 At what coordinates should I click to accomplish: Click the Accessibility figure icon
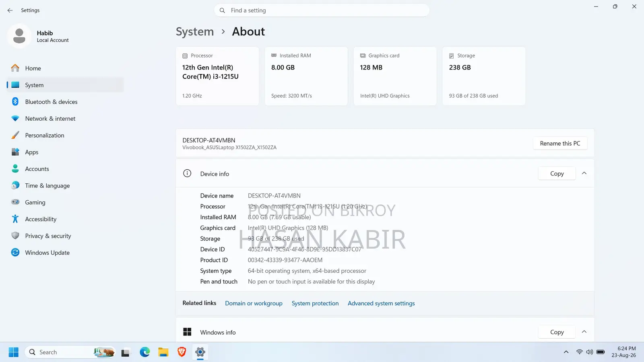click(x=15, y=219)
